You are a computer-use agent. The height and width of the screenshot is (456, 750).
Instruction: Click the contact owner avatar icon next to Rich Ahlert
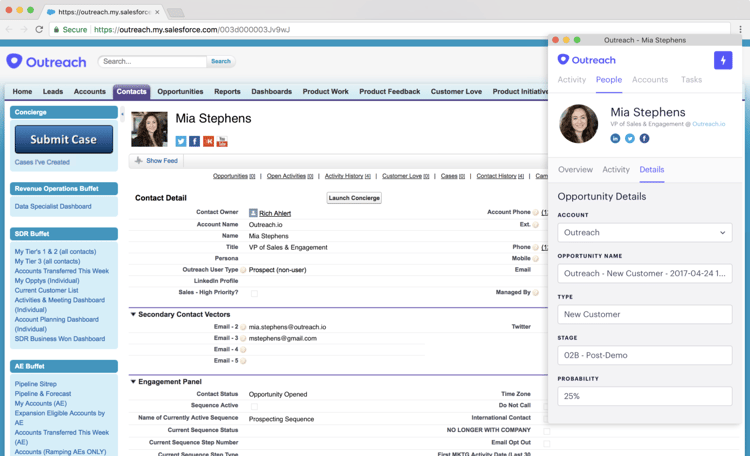(253, 213)
